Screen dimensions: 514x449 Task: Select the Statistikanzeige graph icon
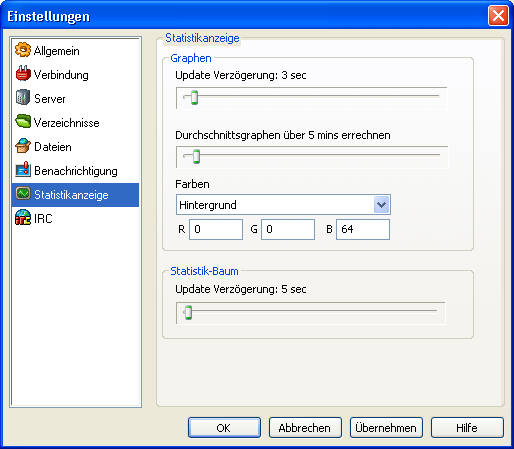(23, 194)
